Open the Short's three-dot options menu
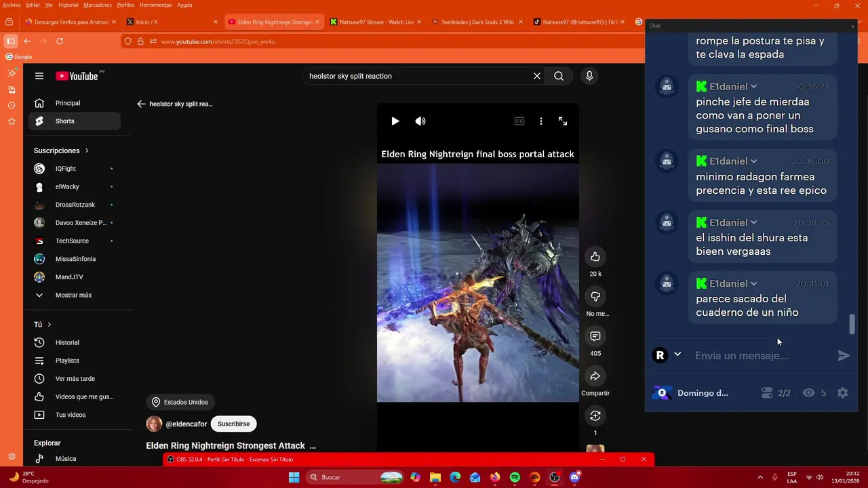The image size is (868, 488). click(541, 121)
